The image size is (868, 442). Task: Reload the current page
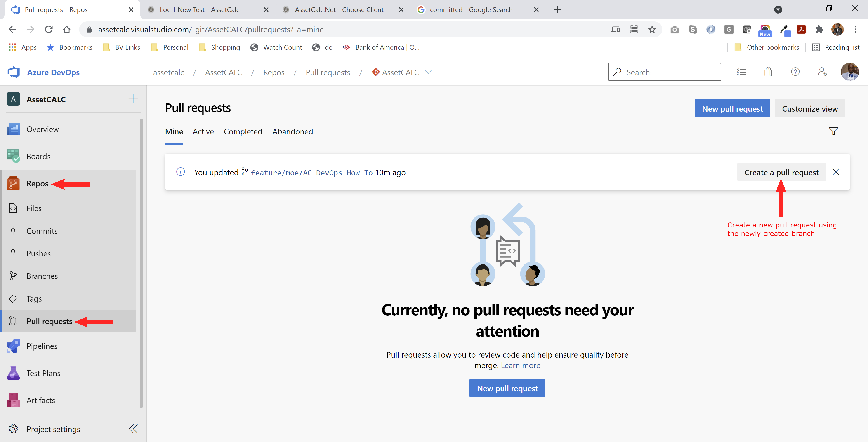pos(49,30)
